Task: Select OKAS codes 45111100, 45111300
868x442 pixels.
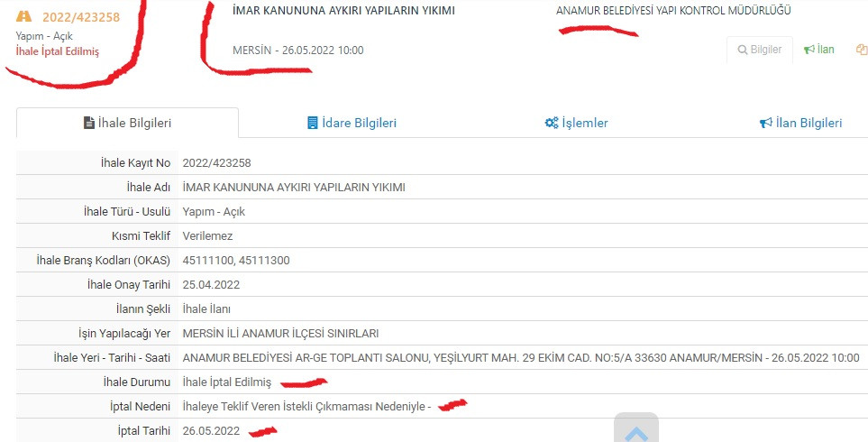Action: pos(236,261)
